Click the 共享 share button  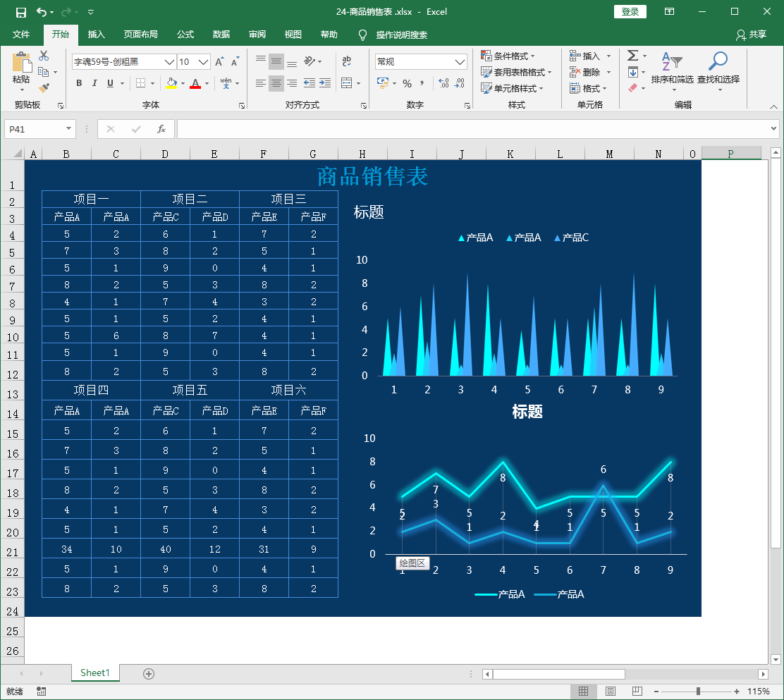752,35
